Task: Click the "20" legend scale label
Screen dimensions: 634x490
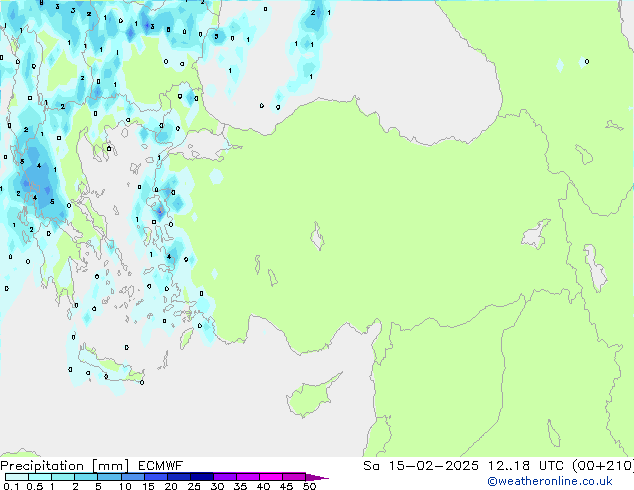Action: 171,486
